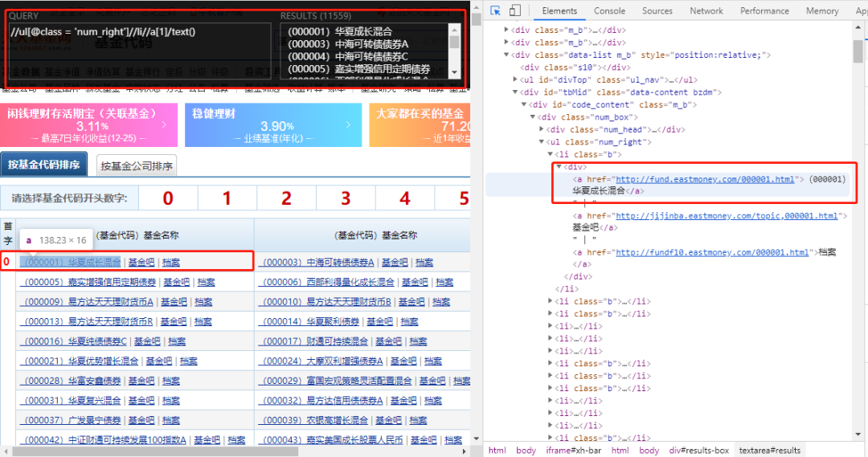Select the 按基金公司排序 tab
The height and width of the screenshot is (457, 868).
[137, 166]
